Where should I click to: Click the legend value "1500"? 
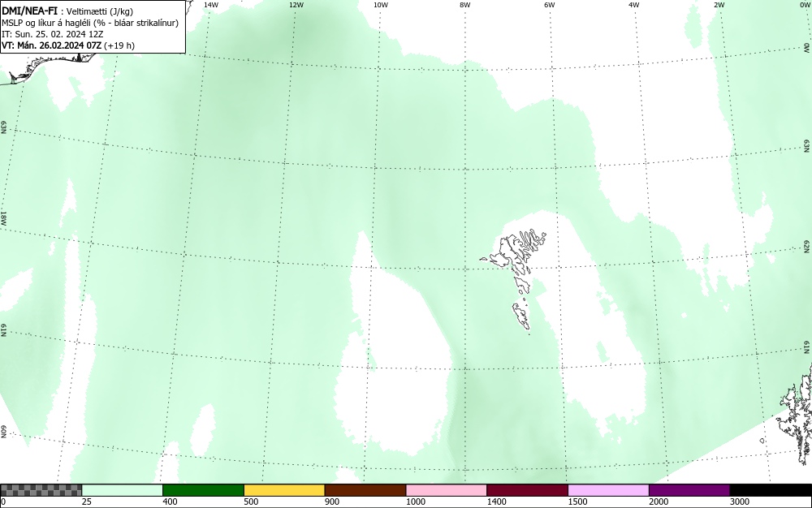[x=577, y=502]
